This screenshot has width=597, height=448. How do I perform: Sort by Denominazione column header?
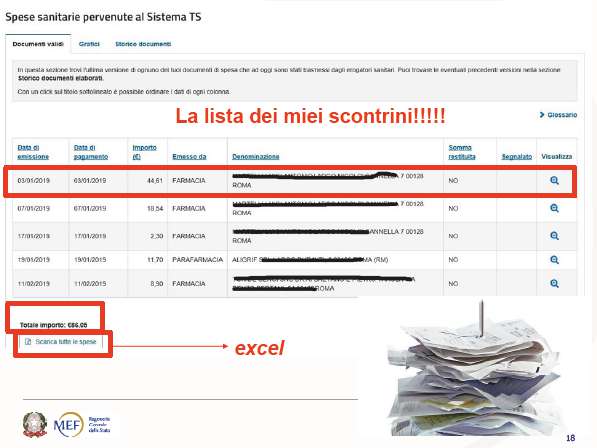coord(256,156)
